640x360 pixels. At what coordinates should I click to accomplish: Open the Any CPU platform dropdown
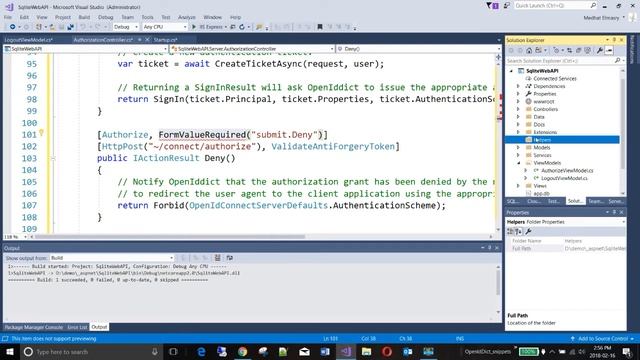[x=164, y=27]
